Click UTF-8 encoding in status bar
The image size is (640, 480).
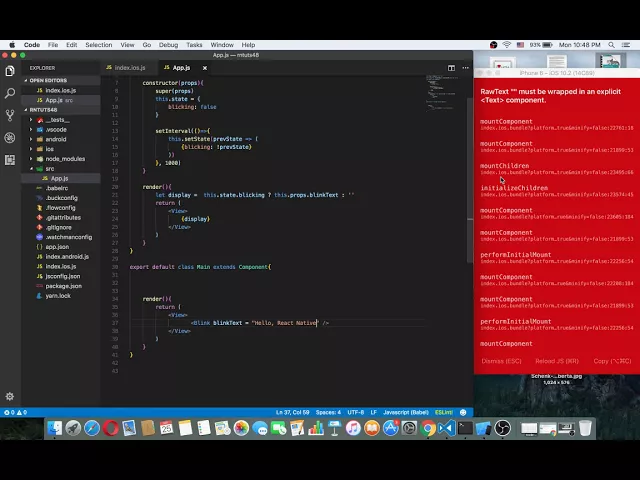(x=356, y=412)
